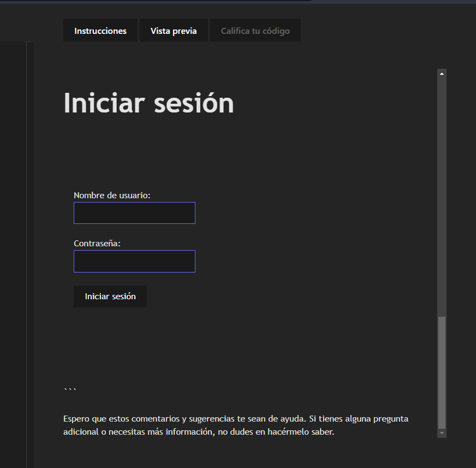
Task: Click the 'Nombre de usuario:' label
Action: click(x=112, y=196)
